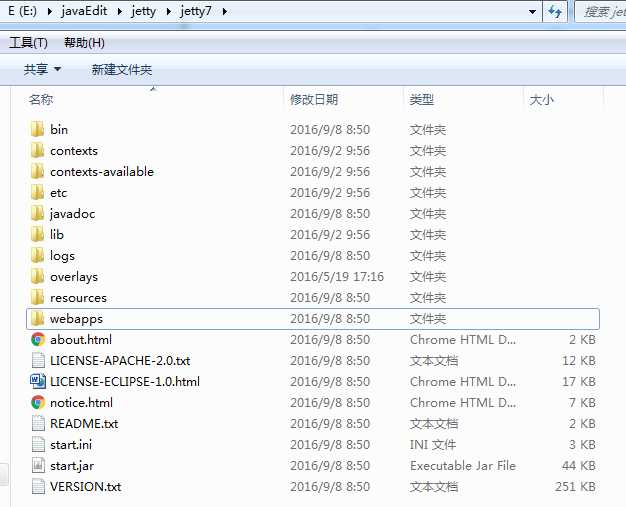Click the start.ini file icon

click(38, 445)
